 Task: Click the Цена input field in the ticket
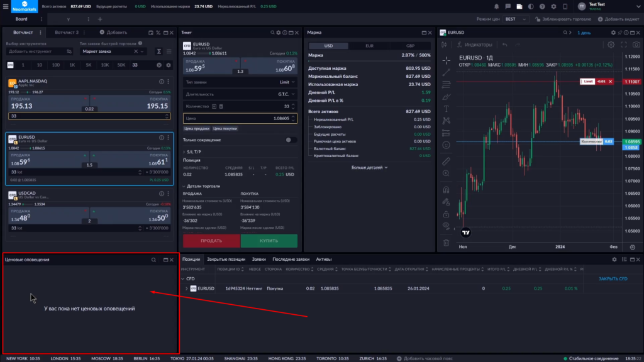click(x=240, y=119)
